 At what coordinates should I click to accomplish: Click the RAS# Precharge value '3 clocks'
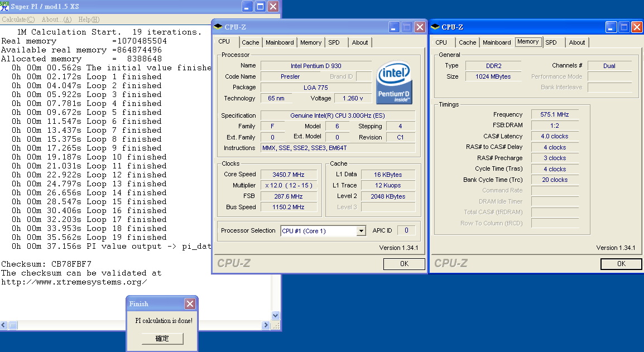555,158
